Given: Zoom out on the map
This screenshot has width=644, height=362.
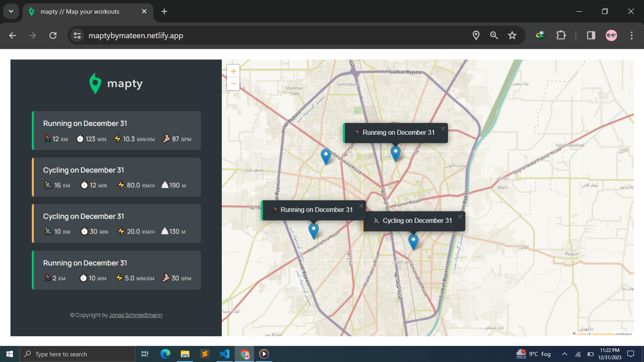Looking at the screenshot, I should (x=233, y=84).
